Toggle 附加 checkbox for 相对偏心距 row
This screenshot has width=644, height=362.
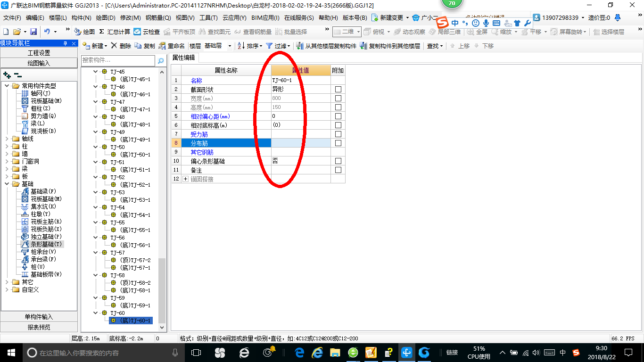click(x=338, y=116)
